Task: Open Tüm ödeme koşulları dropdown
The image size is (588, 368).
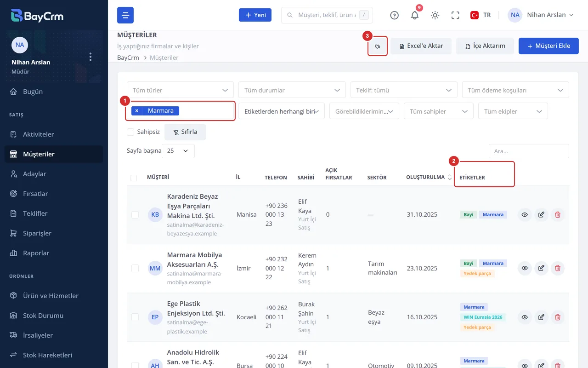Action: pos(515,90)
